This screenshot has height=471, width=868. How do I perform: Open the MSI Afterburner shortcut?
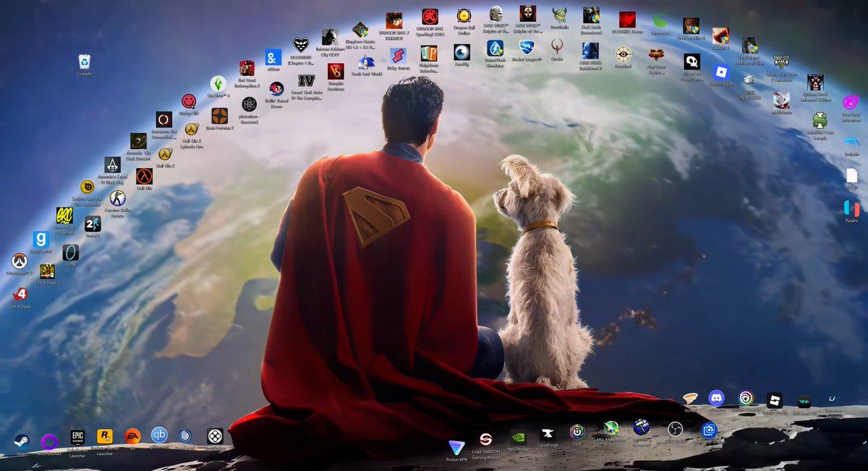[x=611, y=428]
